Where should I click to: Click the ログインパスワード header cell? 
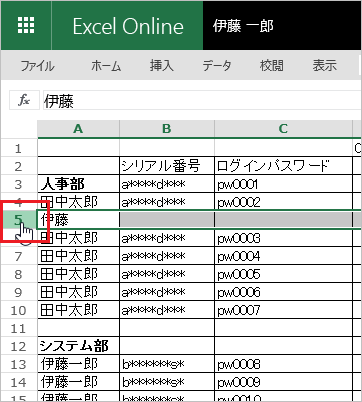point(283,166)
